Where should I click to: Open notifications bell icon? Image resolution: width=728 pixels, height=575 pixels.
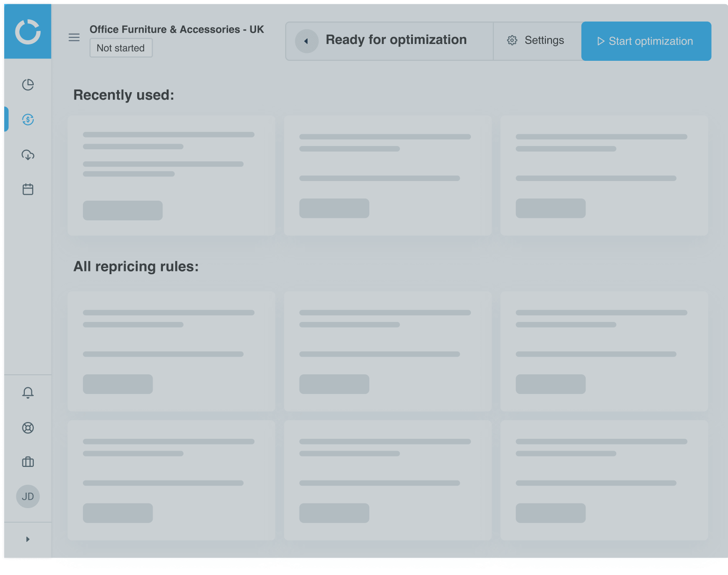coord(28,393)
